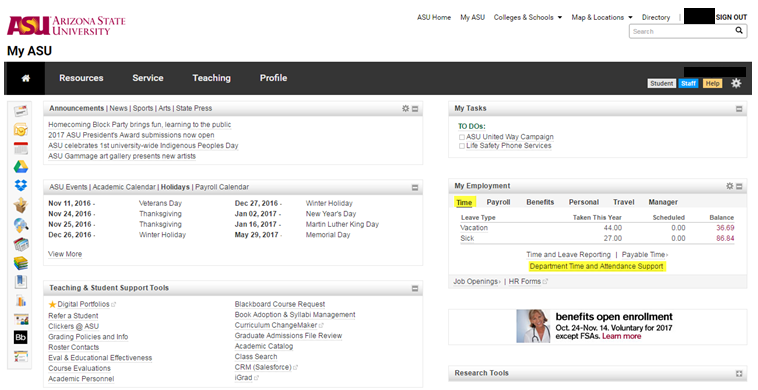Click the ASU logo

pos(66,26)
